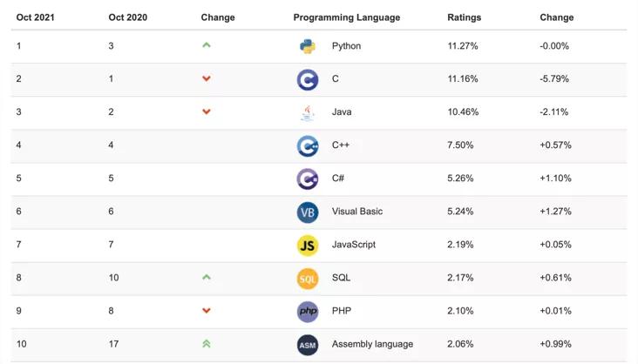Click the Programming Language column header

[x=346, y=17]
